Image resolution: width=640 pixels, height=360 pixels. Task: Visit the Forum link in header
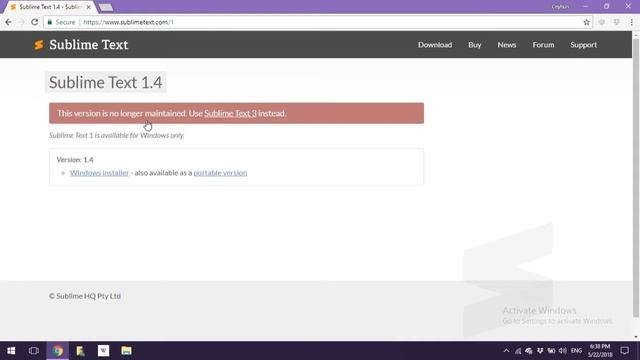click(543, 45)
